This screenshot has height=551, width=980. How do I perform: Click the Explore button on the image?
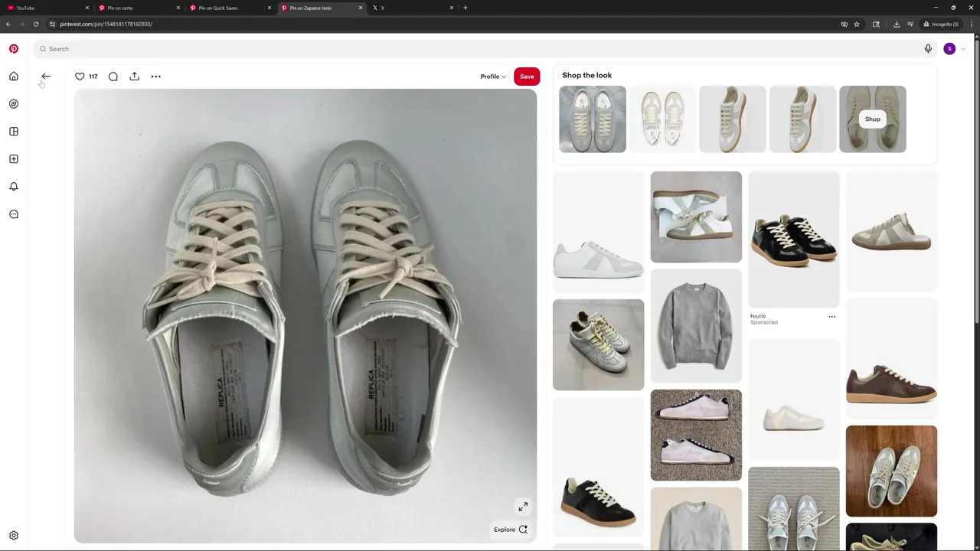pos(511,530)
